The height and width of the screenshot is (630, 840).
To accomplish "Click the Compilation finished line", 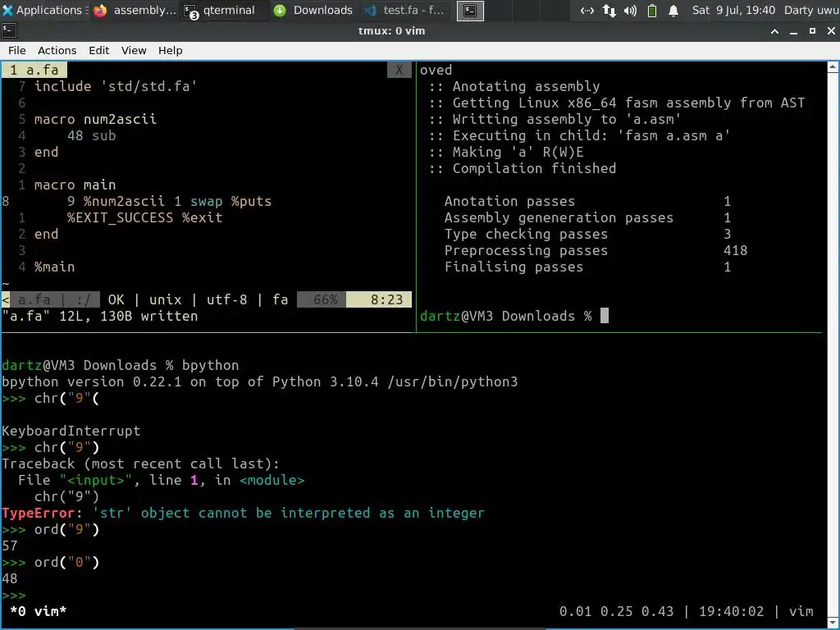I will point(523,168).
